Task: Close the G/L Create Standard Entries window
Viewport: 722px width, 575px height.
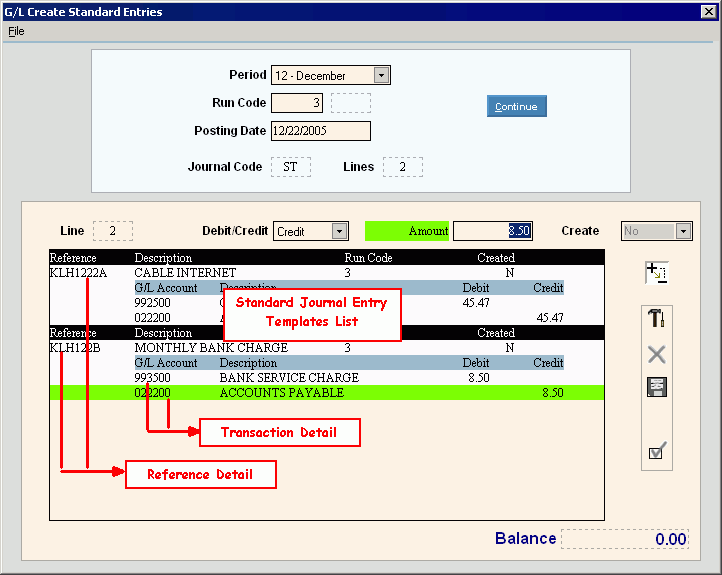Action: click(x=709, y=12)
